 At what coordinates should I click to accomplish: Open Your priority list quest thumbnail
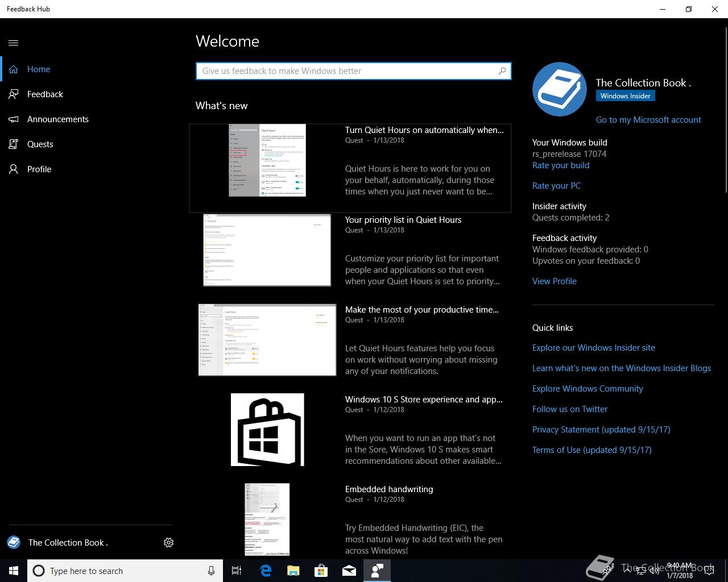pos(267,250)
